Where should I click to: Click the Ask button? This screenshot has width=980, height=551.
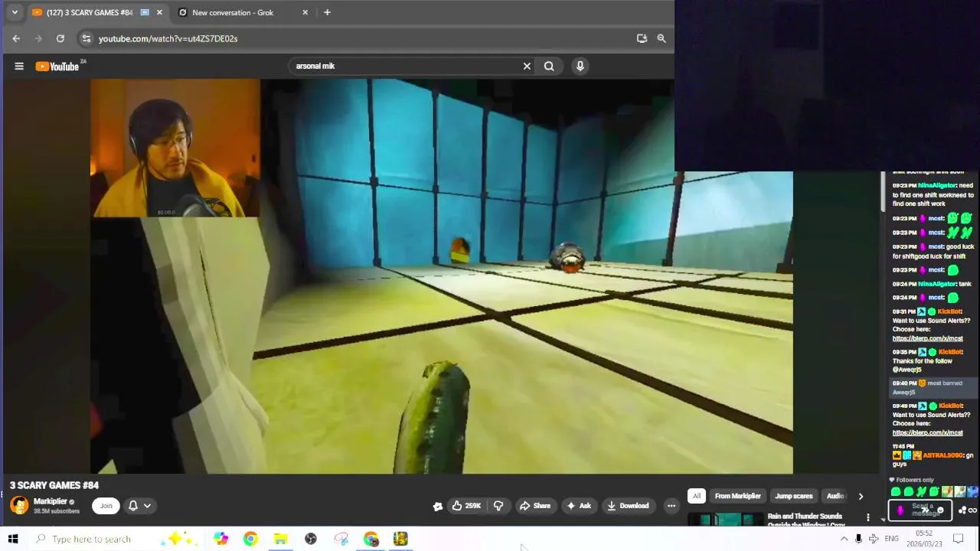pyautogui.click(x=578, y=506)
